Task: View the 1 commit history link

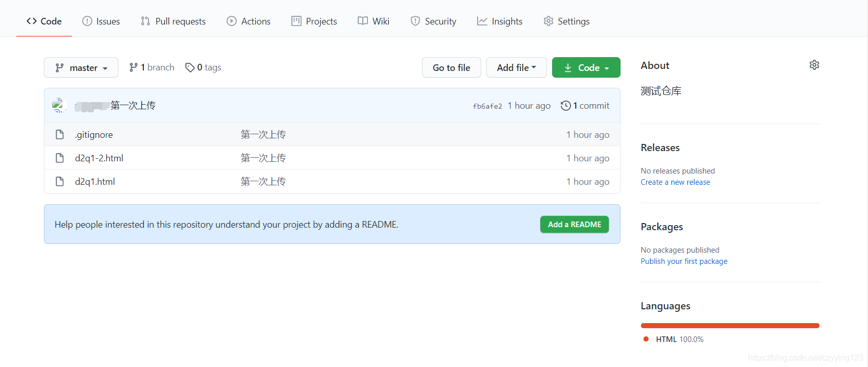Action: click(x=585, y=106)
